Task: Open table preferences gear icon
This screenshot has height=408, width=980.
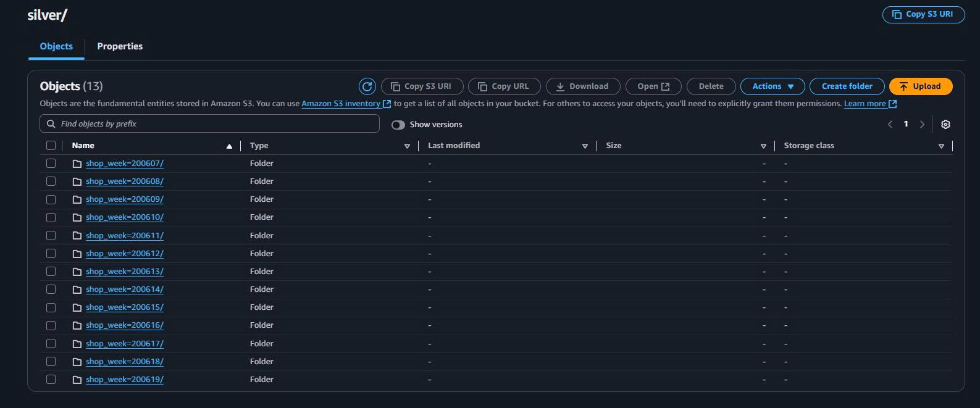Action: coord(945,124)
